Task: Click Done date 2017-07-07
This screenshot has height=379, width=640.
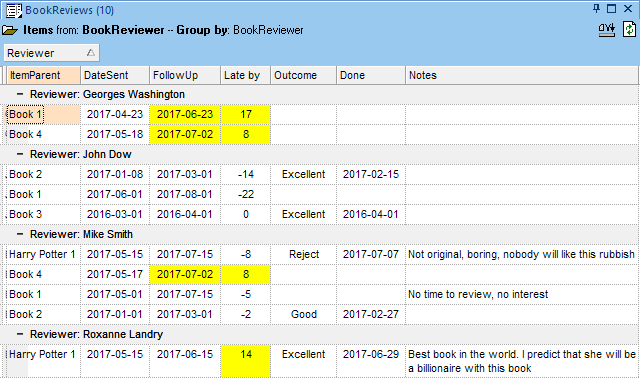Action: pyautogui.click(x=371, y=254)
